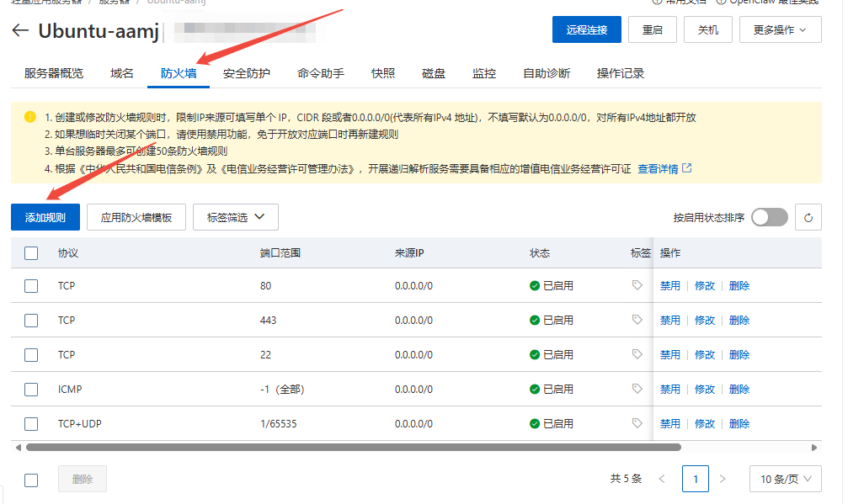This screenshot has height=504, width=848.
Task: Switch to the 安全防护 tab
Action: click(247, 73)
